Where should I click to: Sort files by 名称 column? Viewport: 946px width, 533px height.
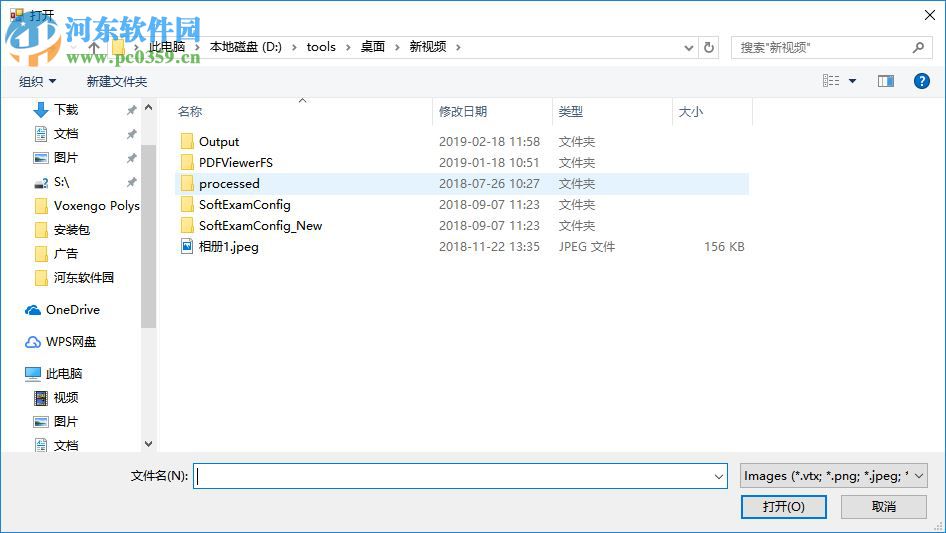coord(189,112)
